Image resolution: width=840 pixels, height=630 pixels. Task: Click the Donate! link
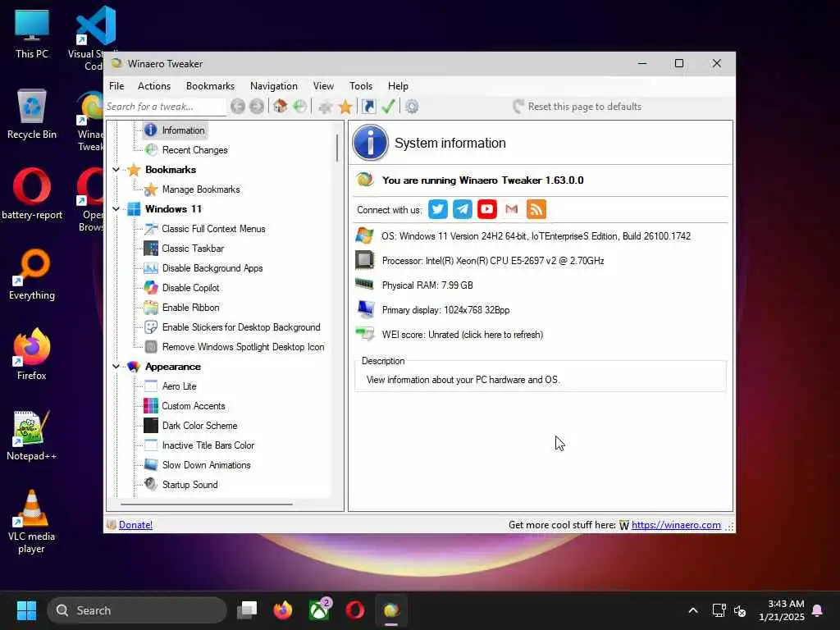tap(135, 525)
